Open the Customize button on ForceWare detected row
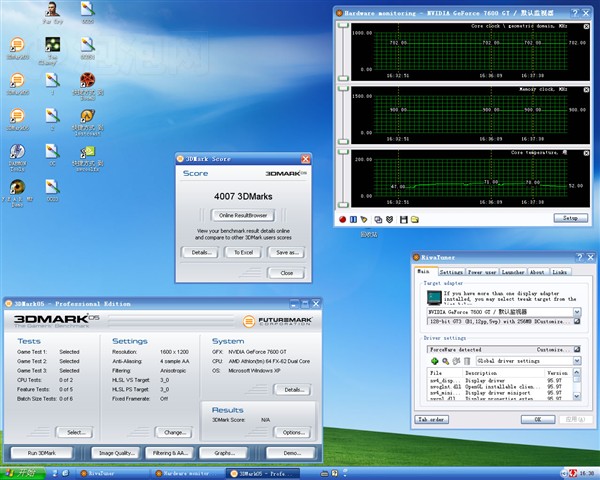Image resolution: width=600 pixels, height=480 pixels. pos(577,349)
